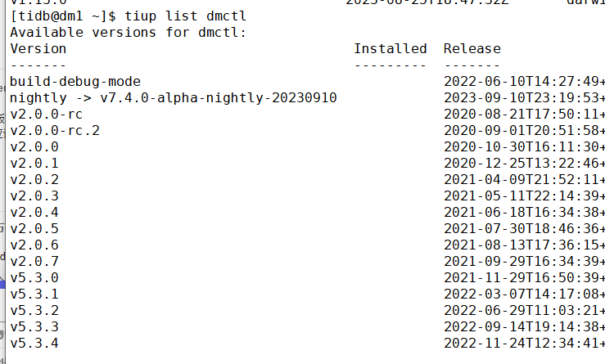Click the 'Available versions for dmctl' line
The height and width of the screenshot is (364, 605).
coord(128,32)
